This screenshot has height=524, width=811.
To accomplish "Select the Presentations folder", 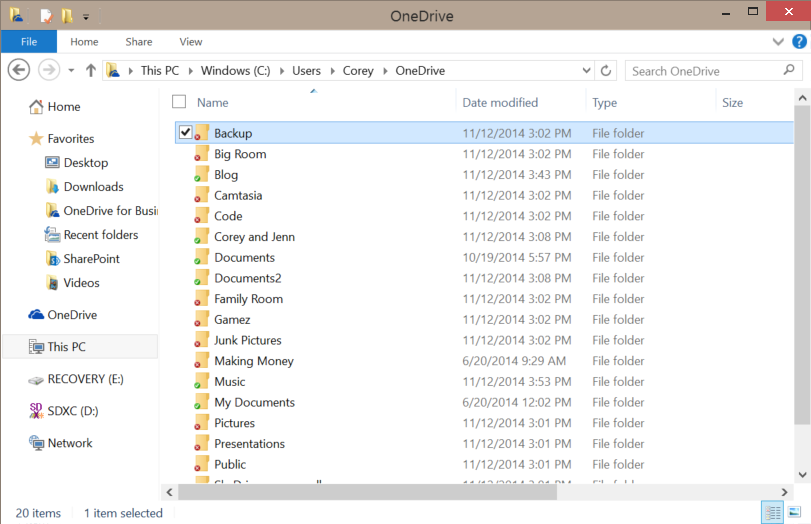I will (x=249, y=443).
